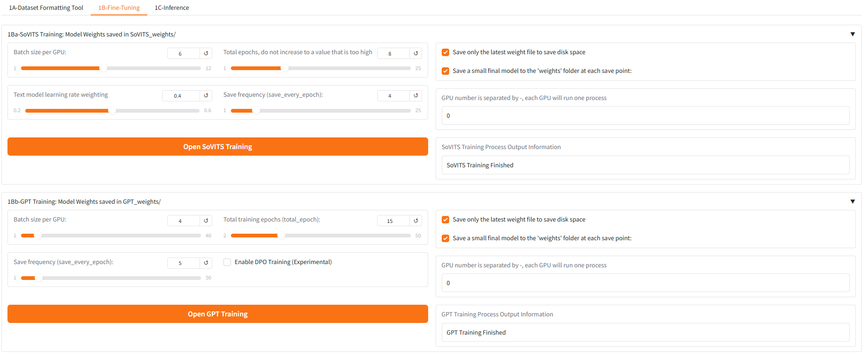
Task: Collapse the 1Bb-GPT Training section
Action: [853, 201]
